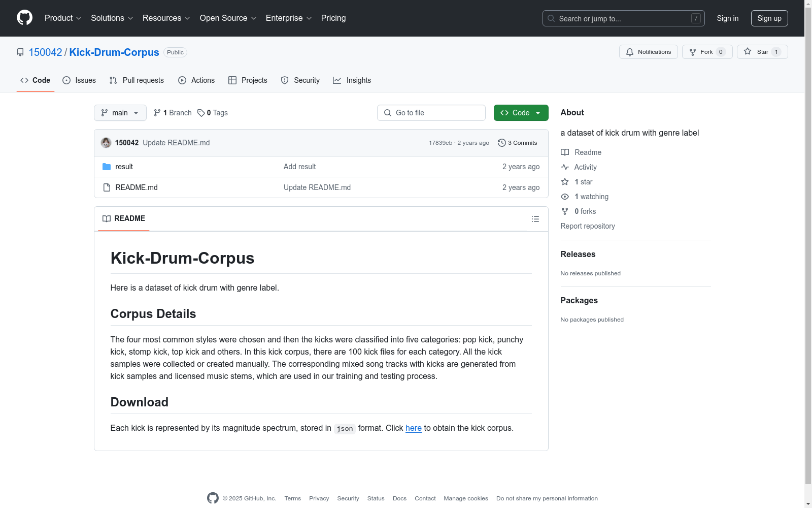The image size is (812, 508).
Task: Click the search magnifier icon in header
Action: [551, 18]
